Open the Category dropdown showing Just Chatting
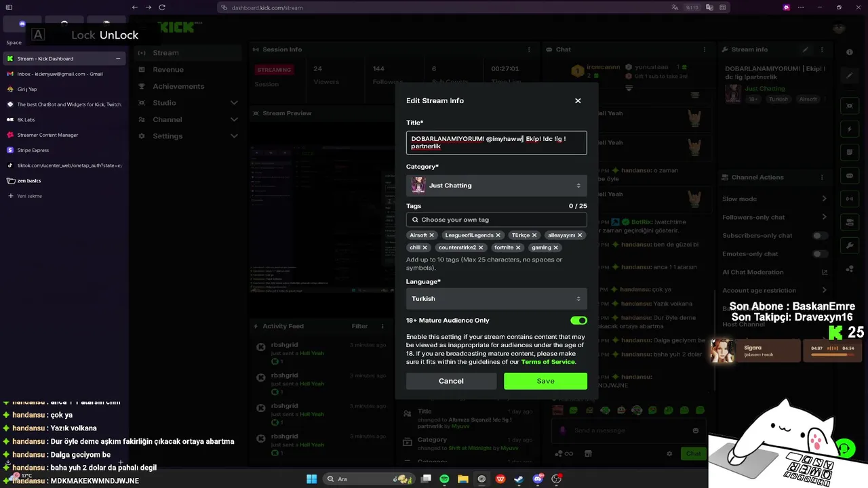This screenshot has height=488, width=868. 496,185
